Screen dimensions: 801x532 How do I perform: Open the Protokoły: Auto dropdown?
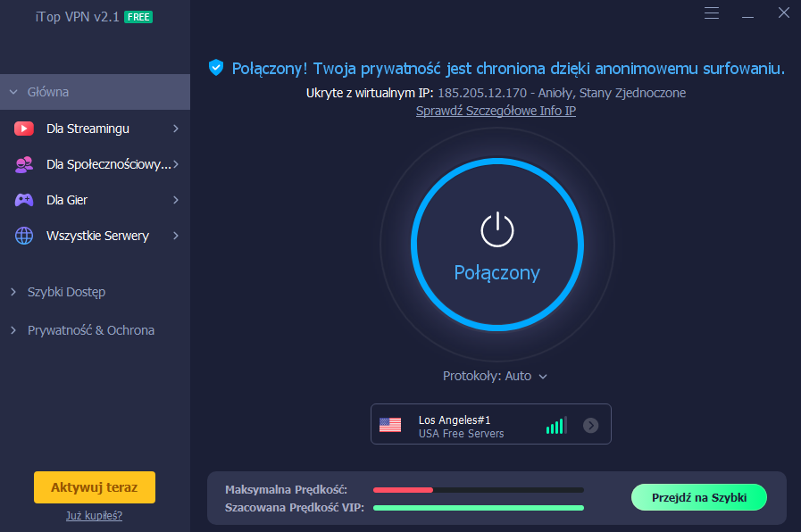[495, 377]
